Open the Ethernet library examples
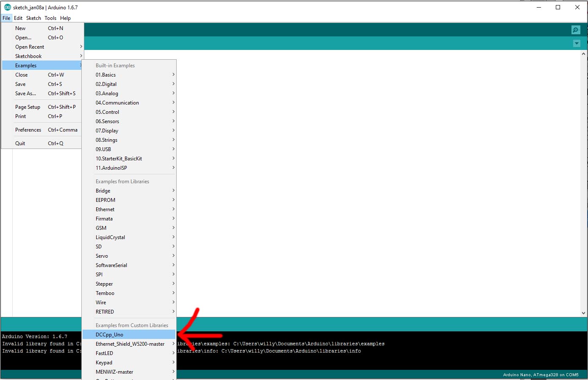The height and width of the screenshot is (380, 588). pos(129,209)
